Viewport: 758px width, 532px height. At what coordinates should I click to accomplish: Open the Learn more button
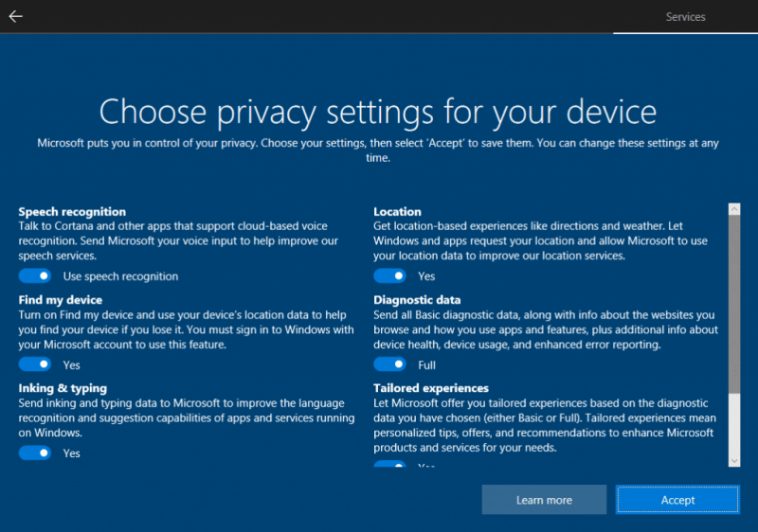[544, 500]
